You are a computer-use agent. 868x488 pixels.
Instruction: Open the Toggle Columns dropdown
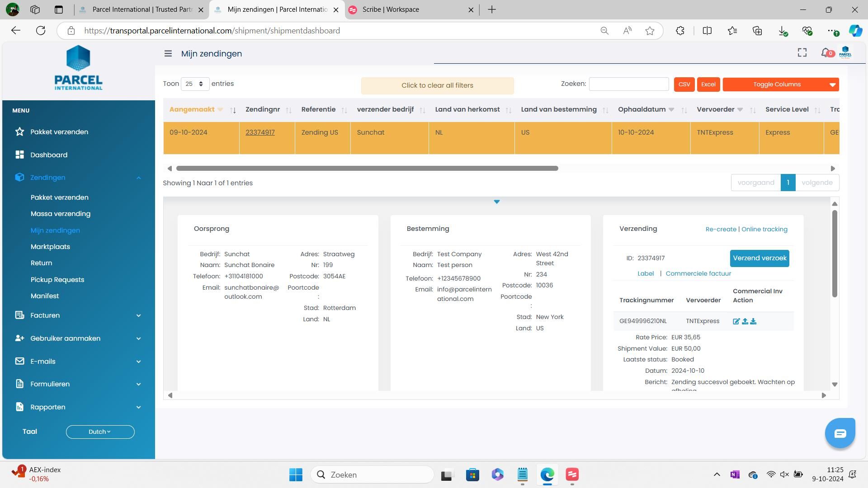click(780, 84)
